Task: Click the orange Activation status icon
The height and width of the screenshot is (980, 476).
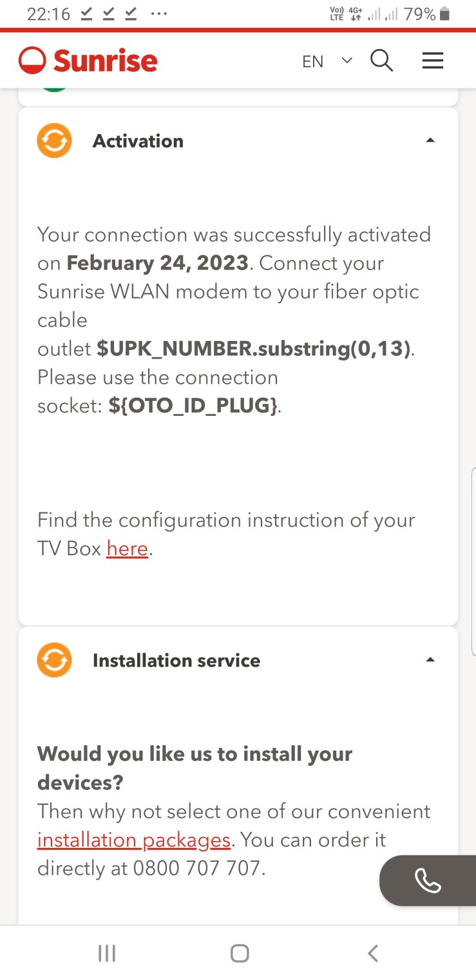Action: [x=54, y=141]
